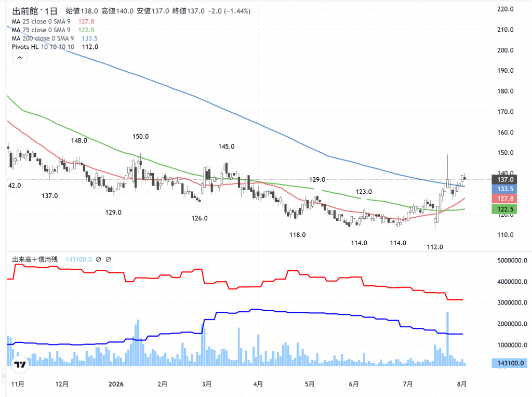
Task: Click the 126.0 pivot low label
Action: tap(199, 219)
